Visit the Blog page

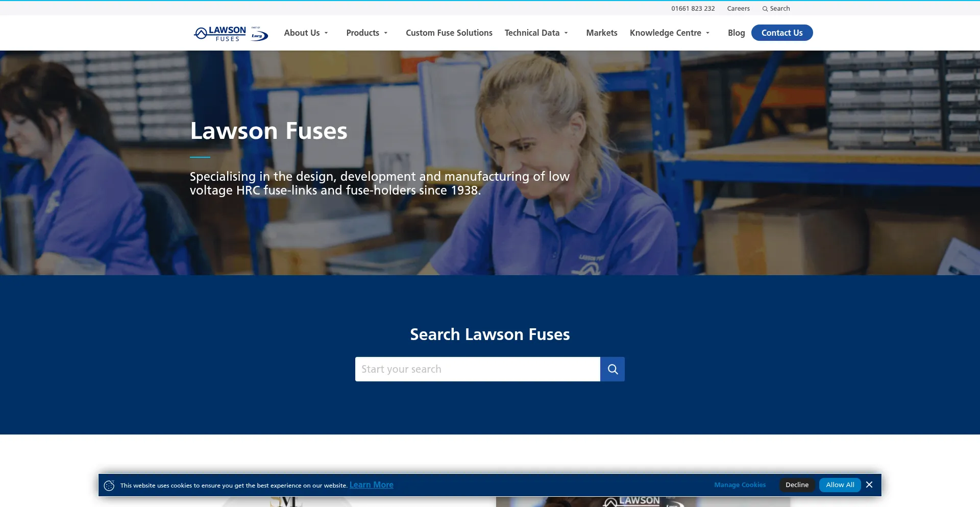click(x=736, y=33)
